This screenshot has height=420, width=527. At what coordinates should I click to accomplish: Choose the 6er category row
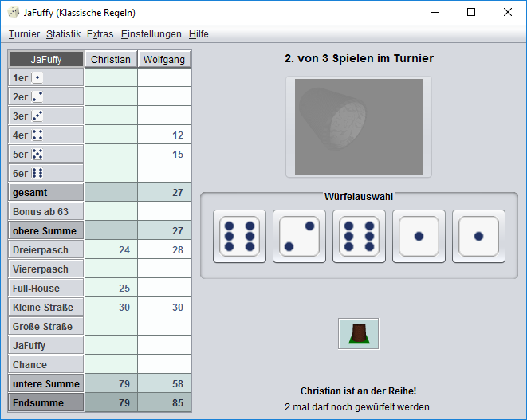(x=45, y=173)
